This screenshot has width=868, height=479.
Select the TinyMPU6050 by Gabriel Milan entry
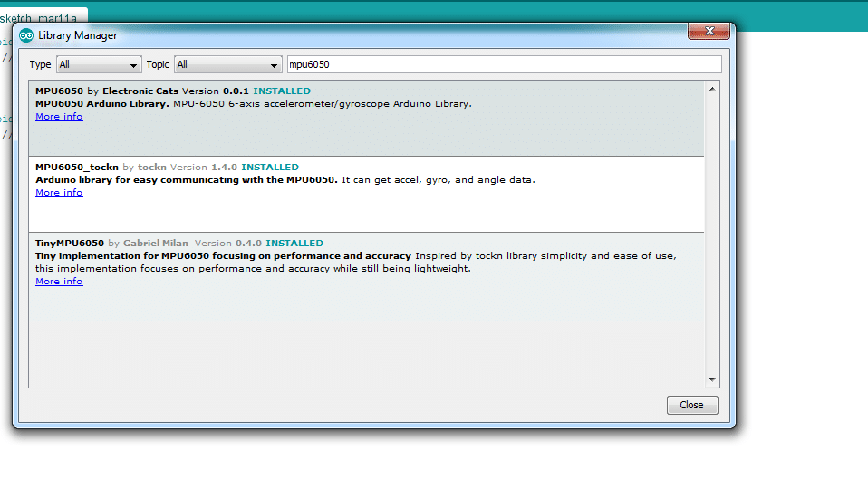point(362,299)
